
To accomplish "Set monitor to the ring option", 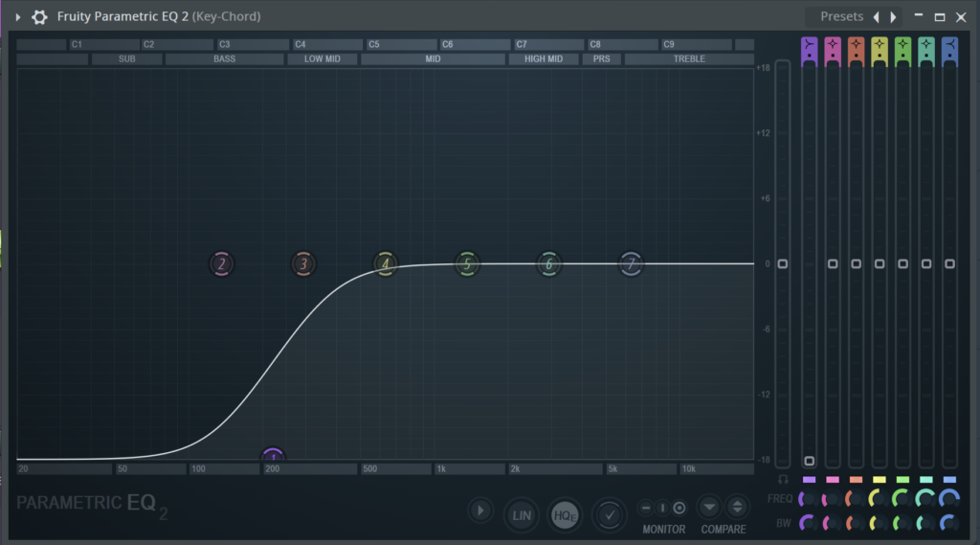I will click(x=679, y=508).
